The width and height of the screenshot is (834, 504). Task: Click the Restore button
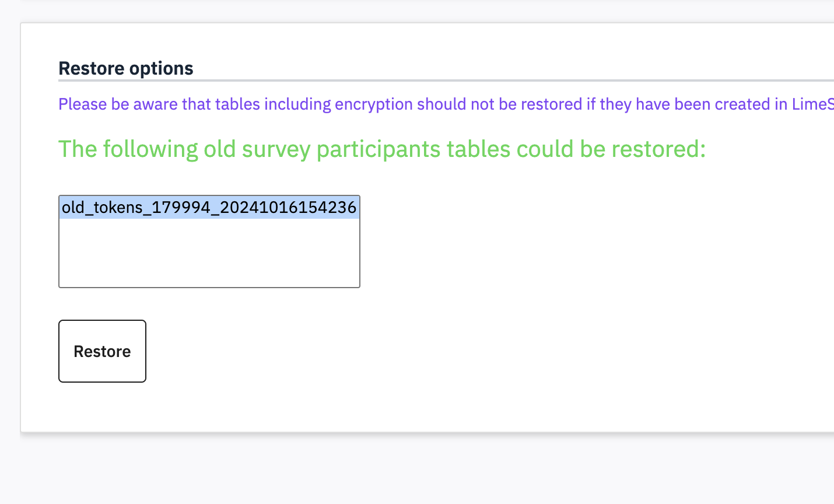tap(102, 351)
